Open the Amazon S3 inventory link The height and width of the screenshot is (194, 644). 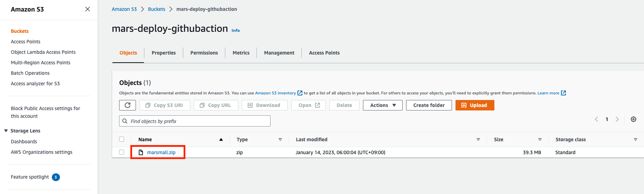(x=275, y=93)
